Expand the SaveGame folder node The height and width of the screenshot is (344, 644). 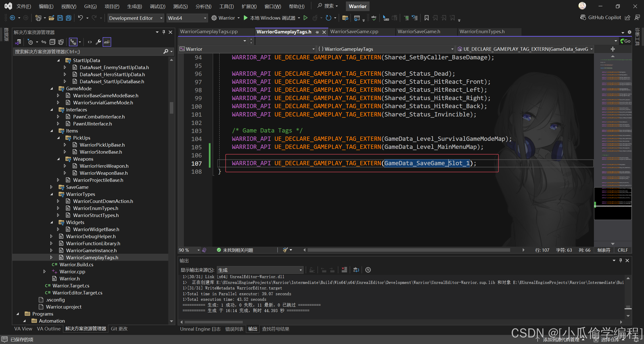point(51,187)
